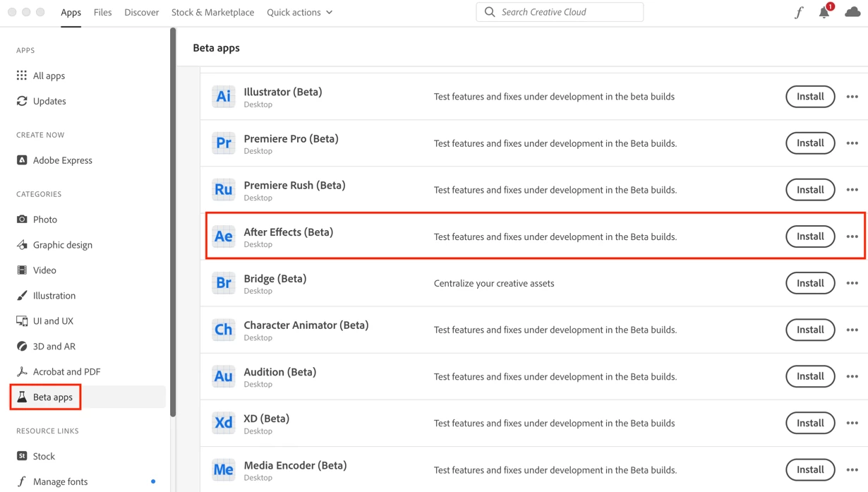The height and width of the screenshot is (492, 868).
Task: Click the UI and UX devices icon
Action: pos(22,321)
